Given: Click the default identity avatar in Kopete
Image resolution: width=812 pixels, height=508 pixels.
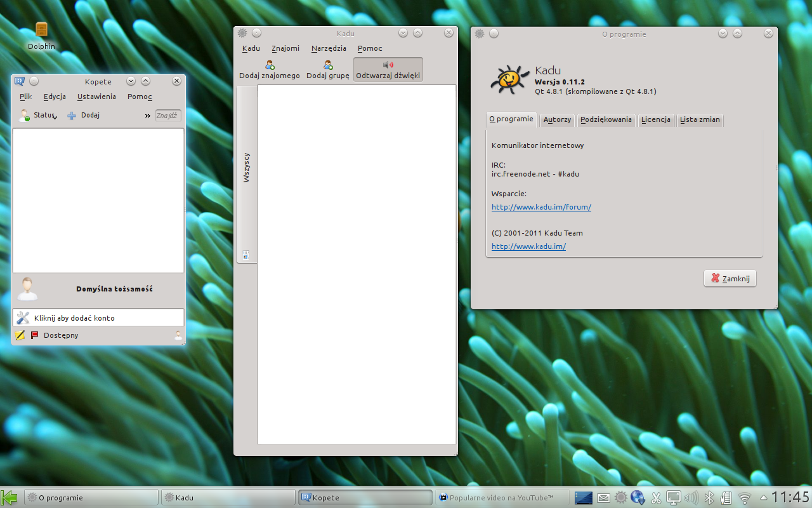Looking at the screenshot, I should 27,289.
